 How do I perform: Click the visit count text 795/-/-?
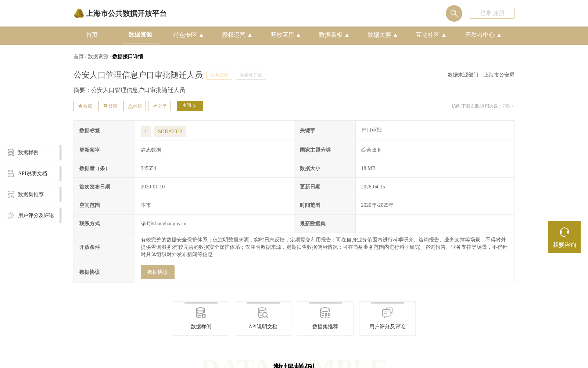483,106
